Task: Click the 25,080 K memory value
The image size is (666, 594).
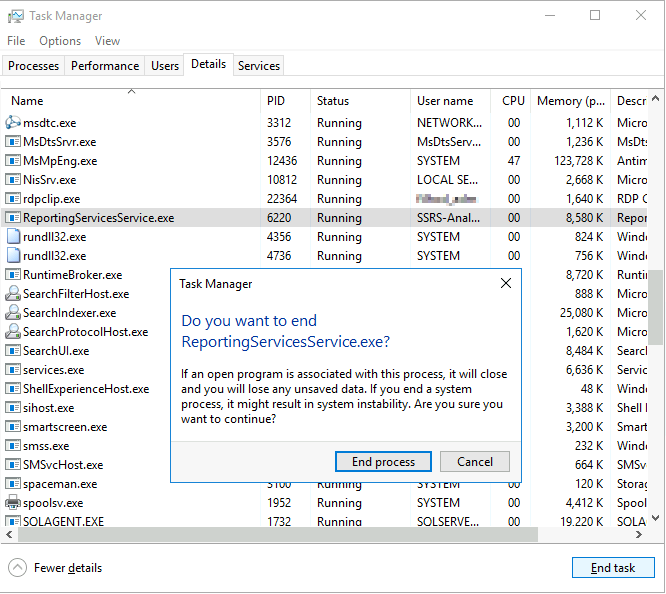Action: pyautogui.click(x=581, y=312)
